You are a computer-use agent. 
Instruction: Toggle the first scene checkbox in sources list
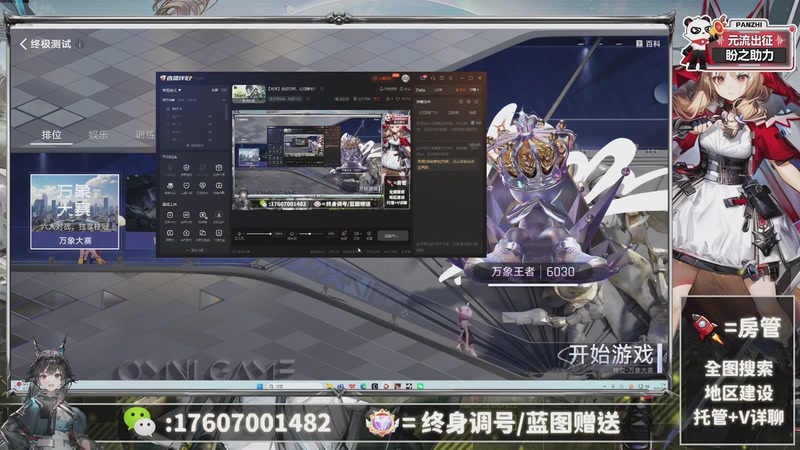(x=168, y=109)
